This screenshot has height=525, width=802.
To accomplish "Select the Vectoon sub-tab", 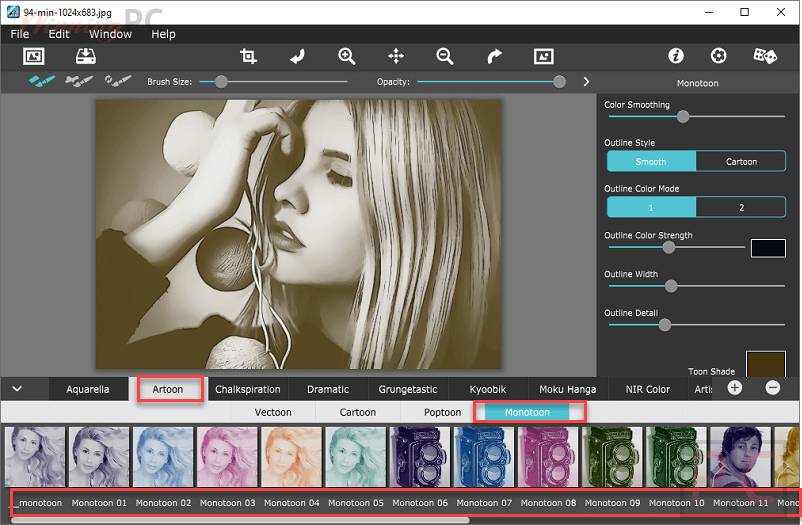I will coord(273,412).
